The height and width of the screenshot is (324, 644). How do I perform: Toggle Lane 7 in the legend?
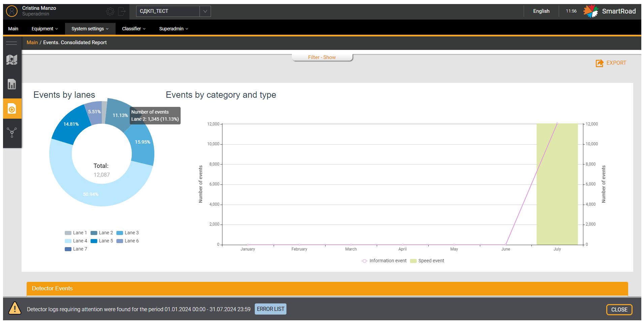click(76, 249)
